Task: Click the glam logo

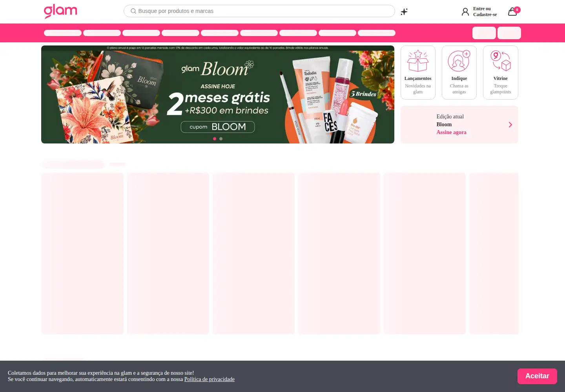Action: point(60,11)
